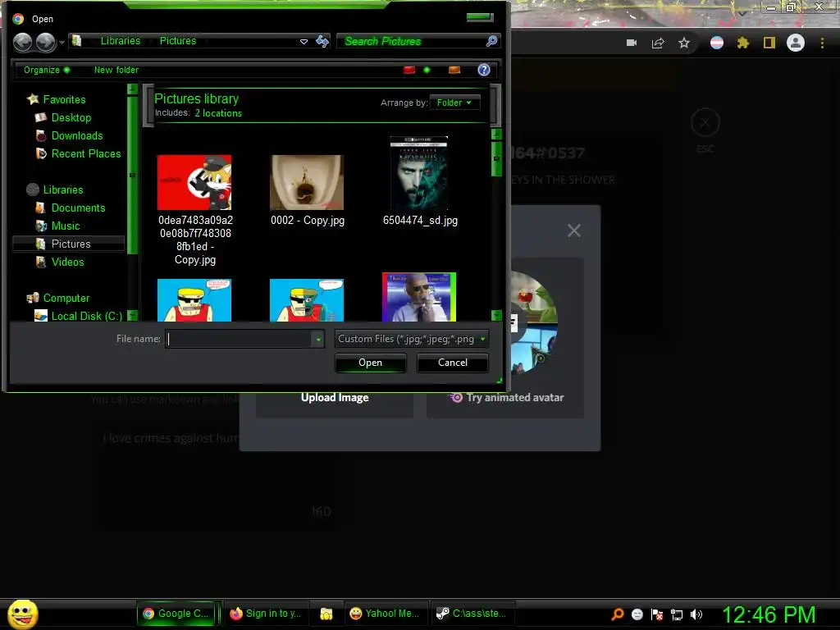Toggle Chrome side panel icon
Viewport: 840px width, 630px height.
(769, 43)
